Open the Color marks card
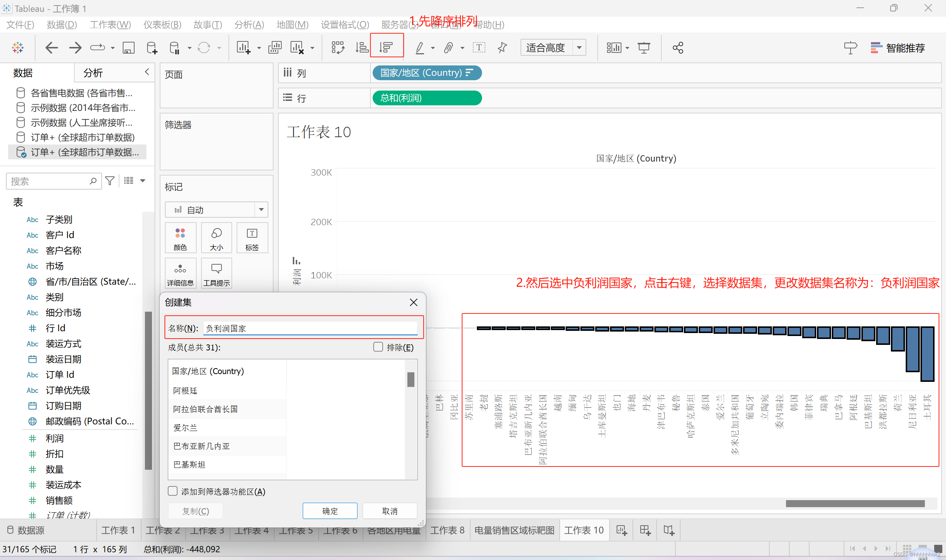The image size is (946, 560). click(x=180, y=238)
